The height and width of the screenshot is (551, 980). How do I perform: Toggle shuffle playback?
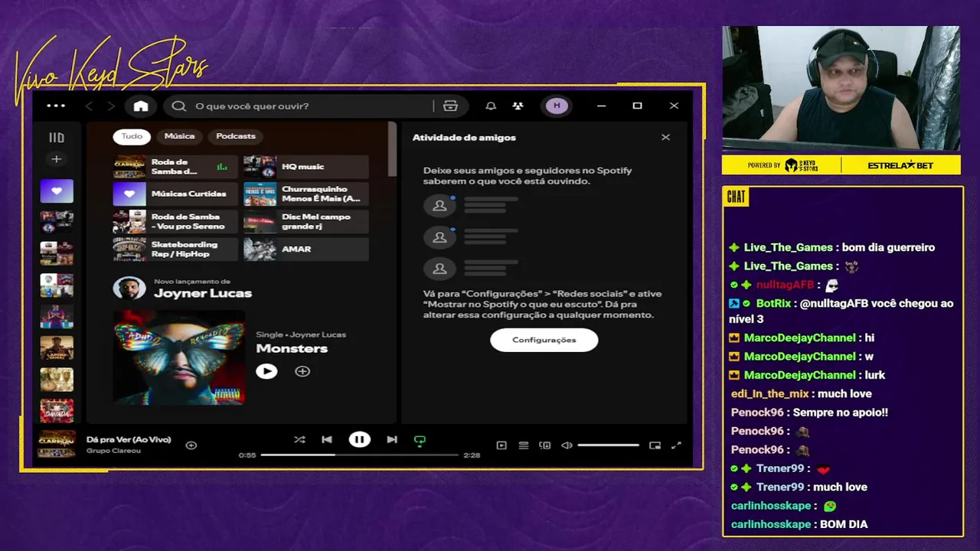(299, 439)
